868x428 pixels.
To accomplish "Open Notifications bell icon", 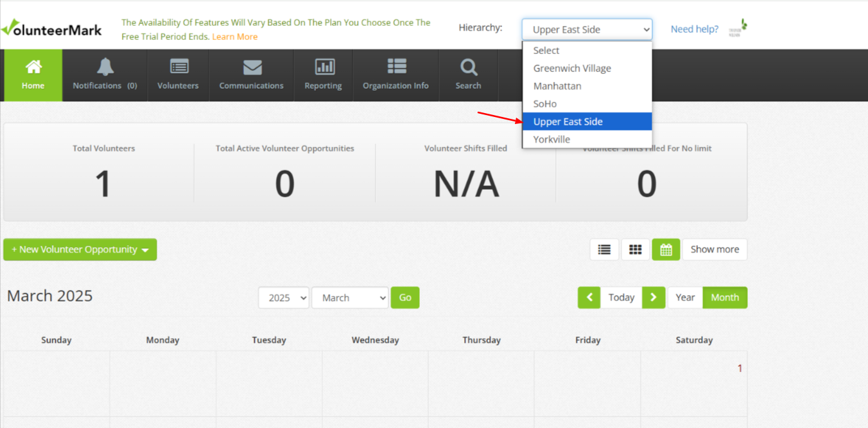I will 105,67.
